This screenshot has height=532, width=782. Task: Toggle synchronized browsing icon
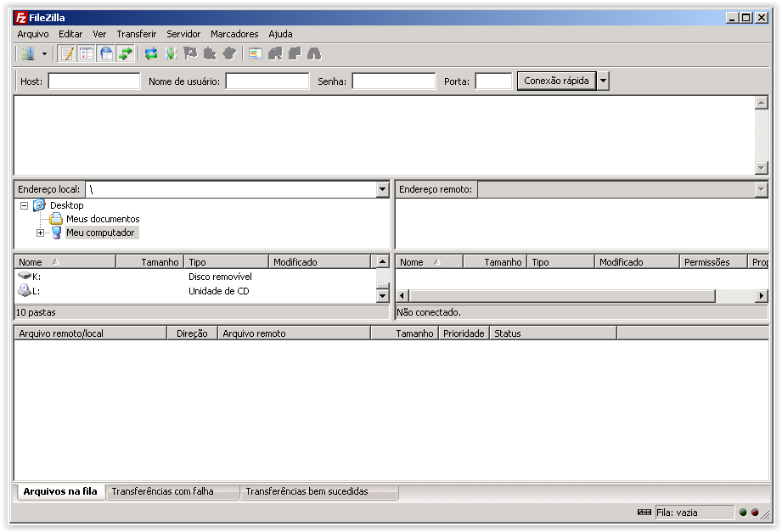[295, 53]
